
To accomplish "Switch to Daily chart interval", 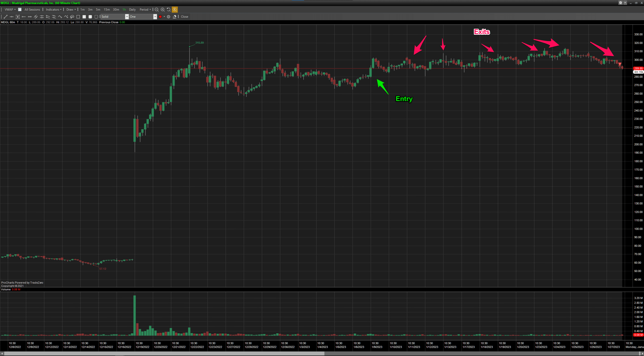I will point(132,10).
